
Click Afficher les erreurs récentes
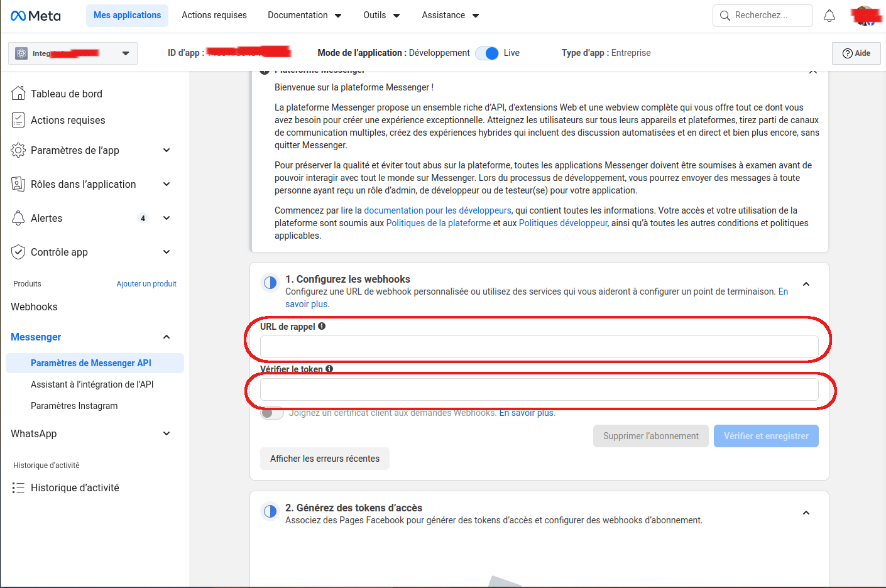click(325, 459)
